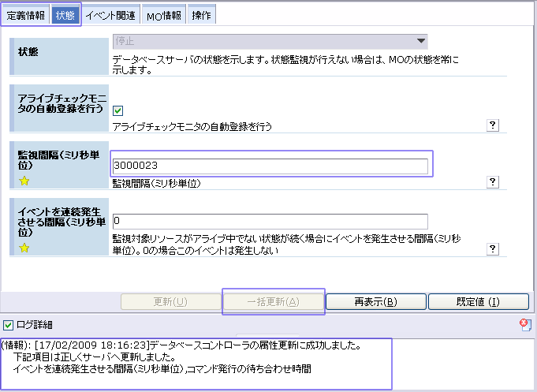Click the star icon under 監視間隔 label
The width and height of the screenshot is (537, 392).
24,182
